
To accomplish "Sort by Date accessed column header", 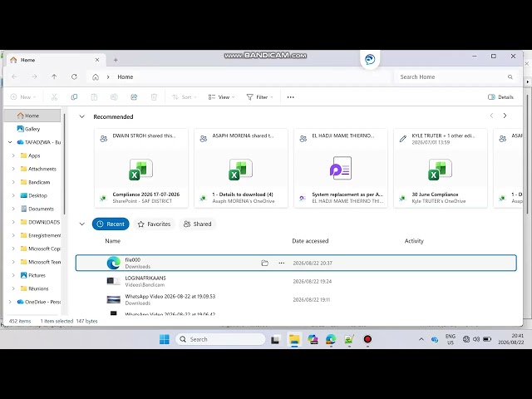I will coord(310,241).
